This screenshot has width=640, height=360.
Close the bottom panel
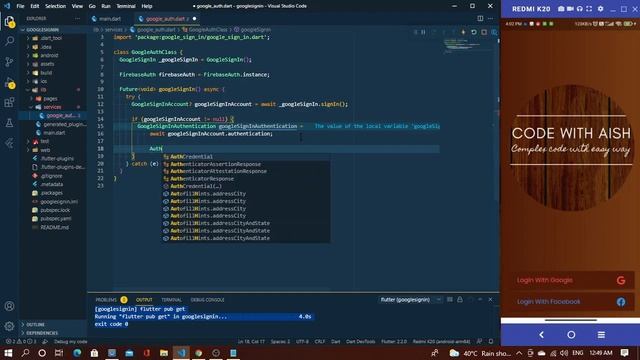[x=490, y=300]
